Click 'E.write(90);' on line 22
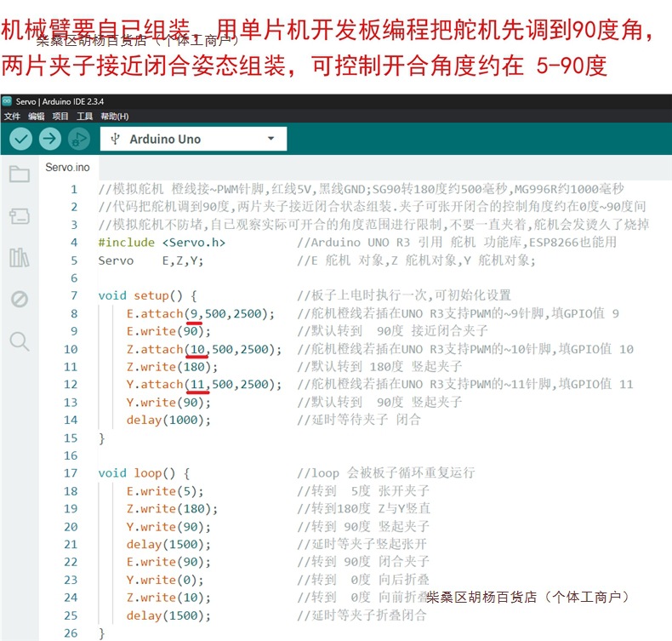 [x=169, y=562]
